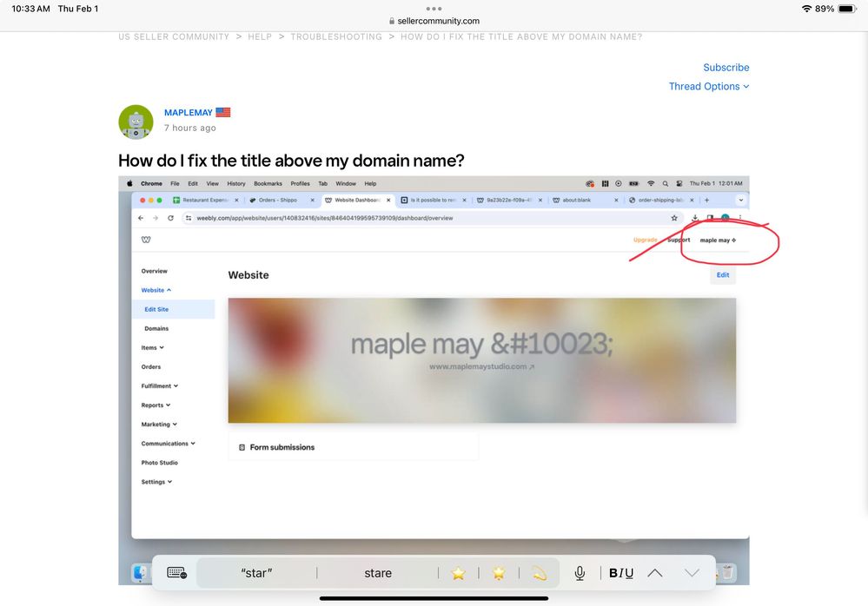This screenshot has width=868, height=606.
Task: Tap the highlighted Edit Site sidebar entry
Action: 173,309
